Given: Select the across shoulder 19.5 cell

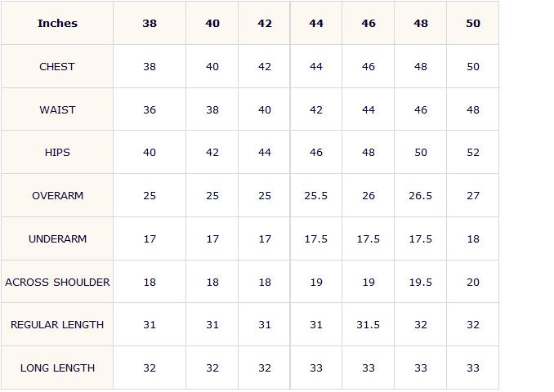Looking at the screenshot, I should pyautogui.click(x=421, y=282).
